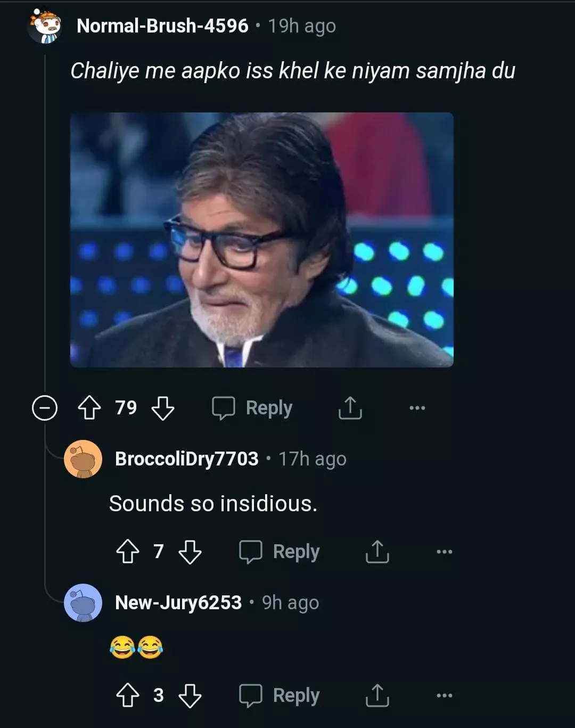Reply to BroccoliDry7703's comment
575x728 pixels.
point(280,552)
